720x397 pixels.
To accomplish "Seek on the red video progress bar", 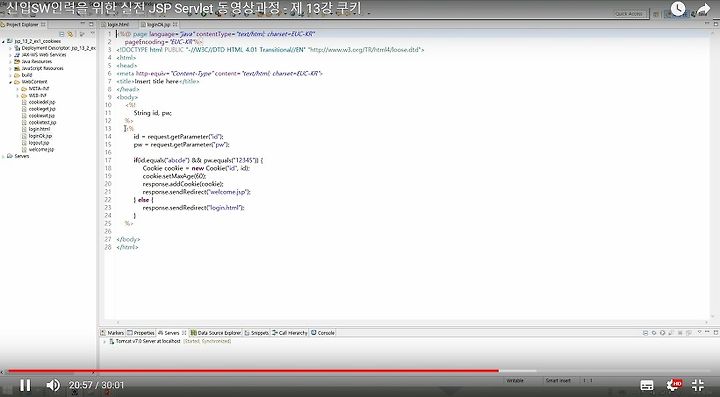I will point(253,371).
